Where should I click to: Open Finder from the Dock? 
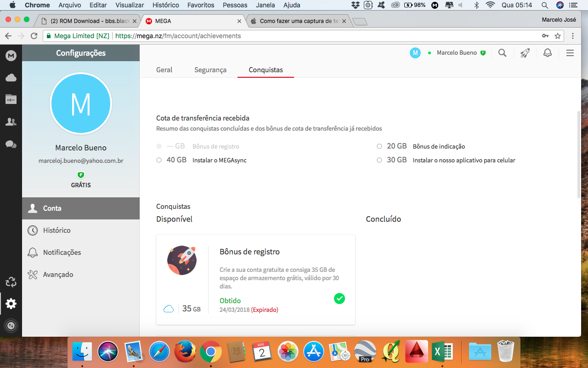click(x=82, y=352)
